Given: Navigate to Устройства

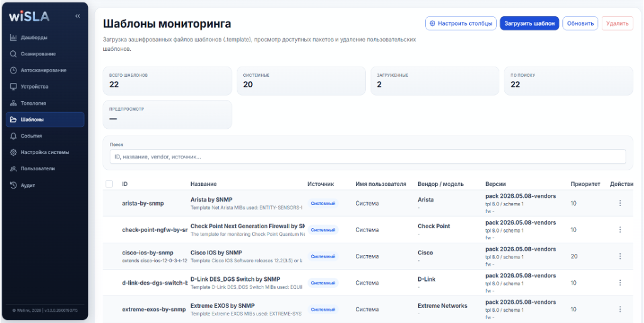Looking at the screenshot, I should (x=45, y=87).
